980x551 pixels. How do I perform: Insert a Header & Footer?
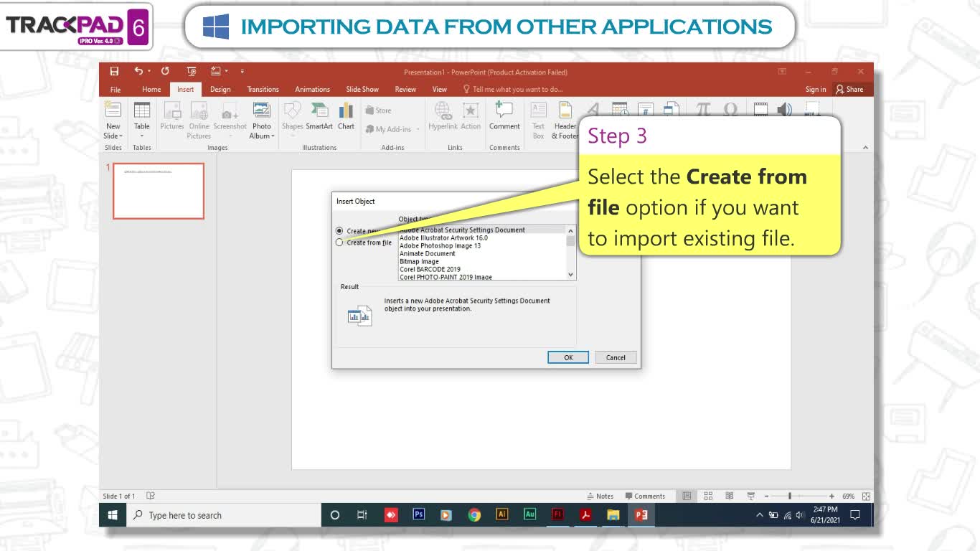pyautogui.click(x=565, y=120)
